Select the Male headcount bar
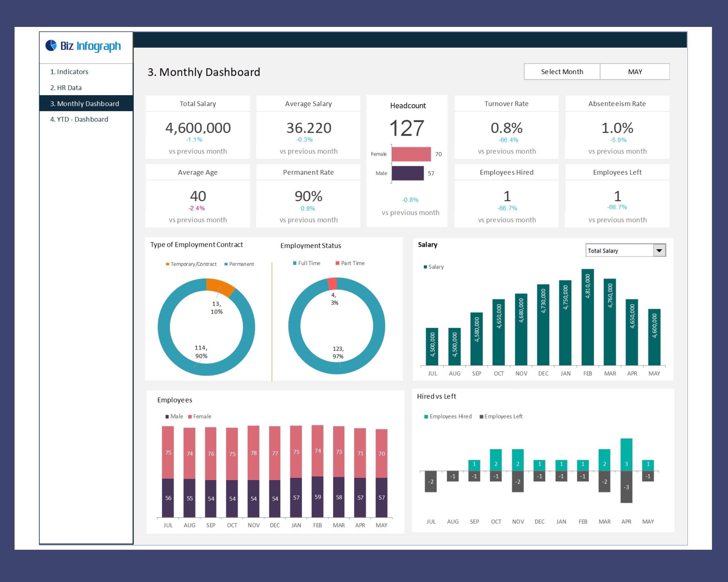Image resolution: width=728 pixels, height=582 pixels. point(408,173)
